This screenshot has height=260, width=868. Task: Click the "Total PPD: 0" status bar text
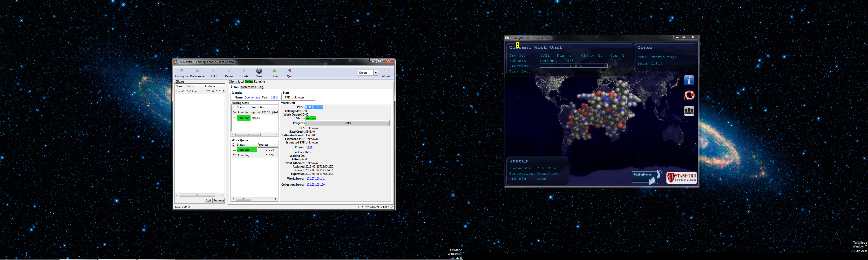tap(182, 207)
